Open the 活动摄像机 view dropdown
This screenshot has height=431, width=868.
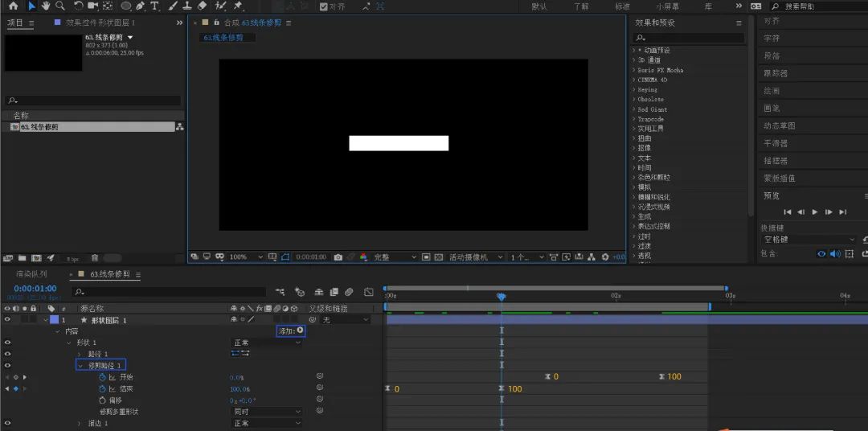tap(476, 257)
